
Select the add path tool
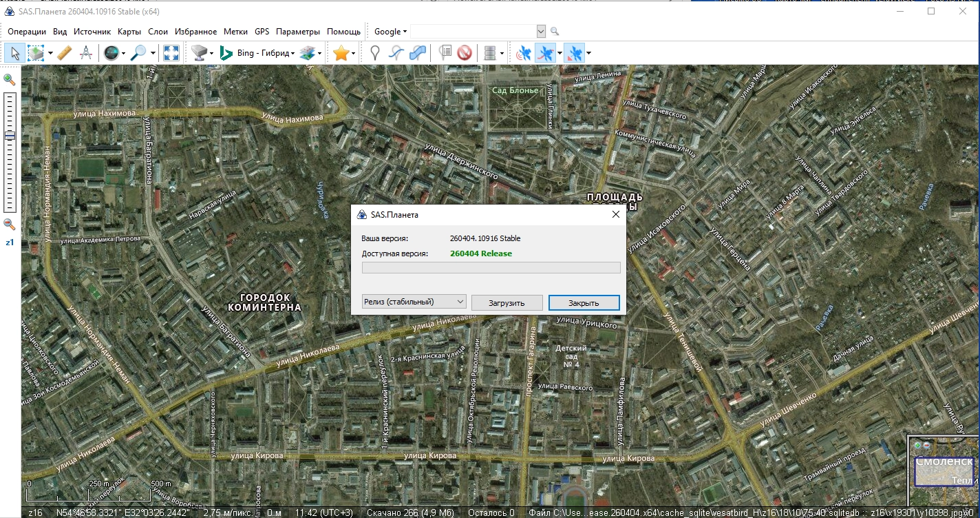coord(396,53)
